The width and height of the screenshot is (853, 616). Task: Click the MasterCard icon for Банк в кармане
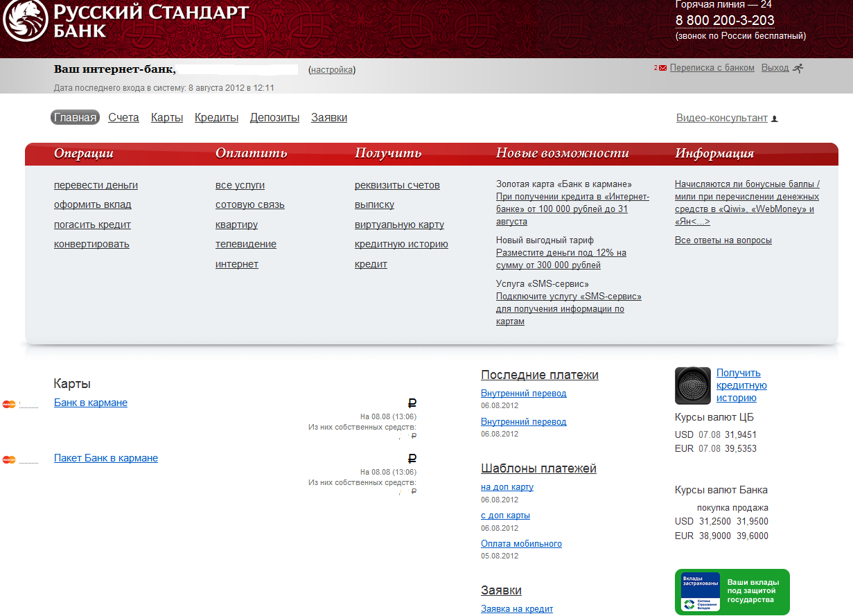click(9, 404)
